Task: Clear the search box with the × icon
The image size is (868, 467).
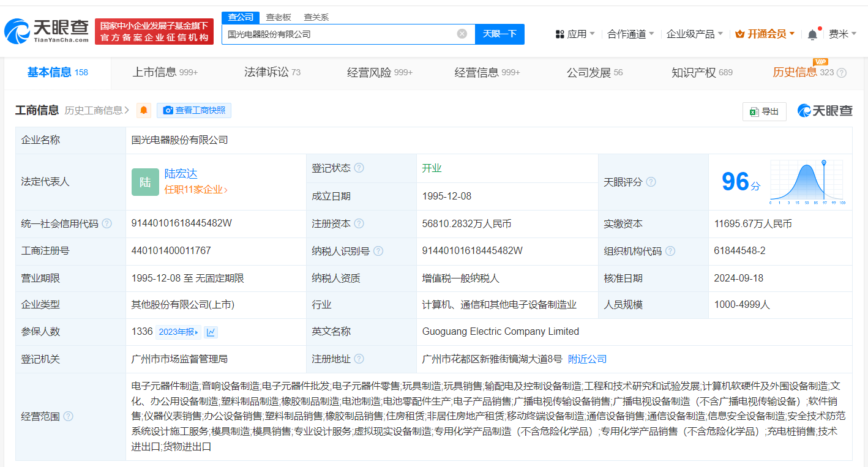Action: 462,34
